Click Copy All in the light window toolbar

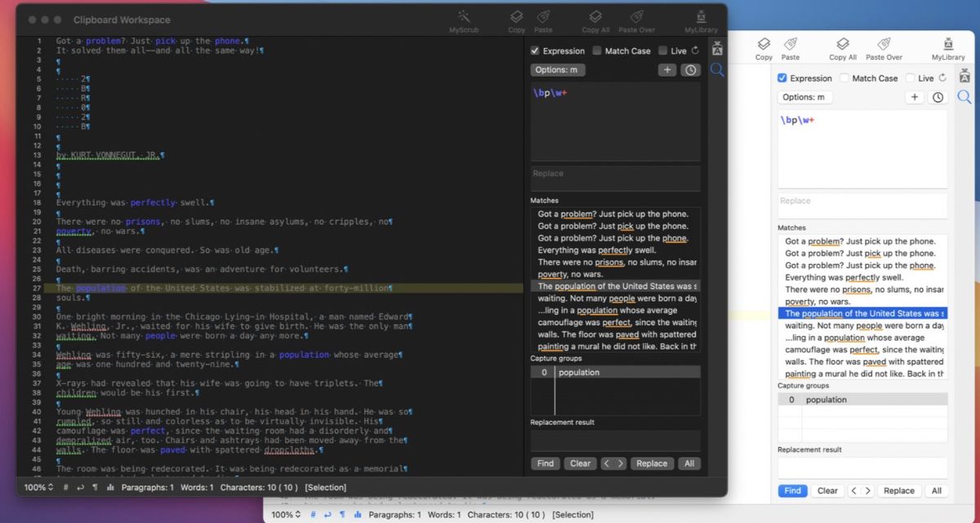pos(843,45)
